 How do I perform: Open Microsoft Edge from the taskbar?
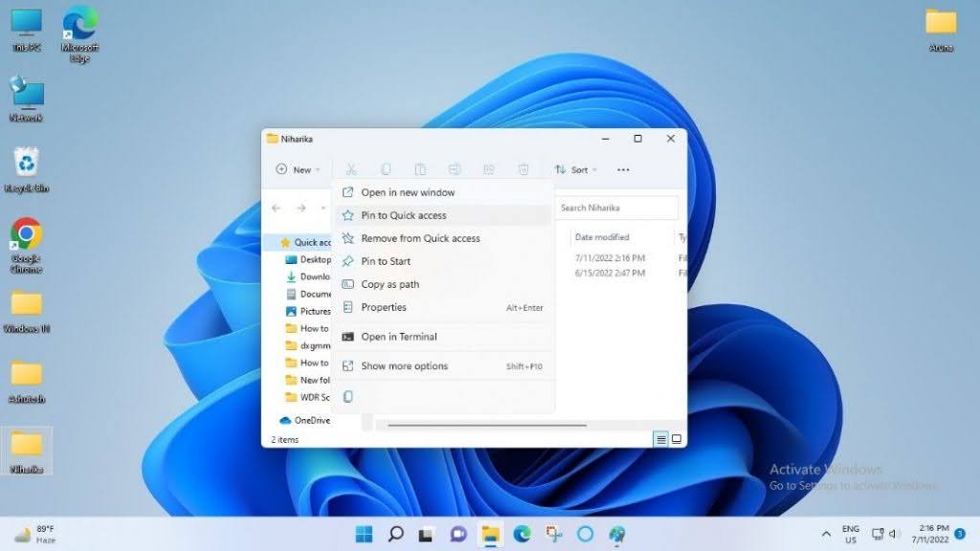coord(522,534)
